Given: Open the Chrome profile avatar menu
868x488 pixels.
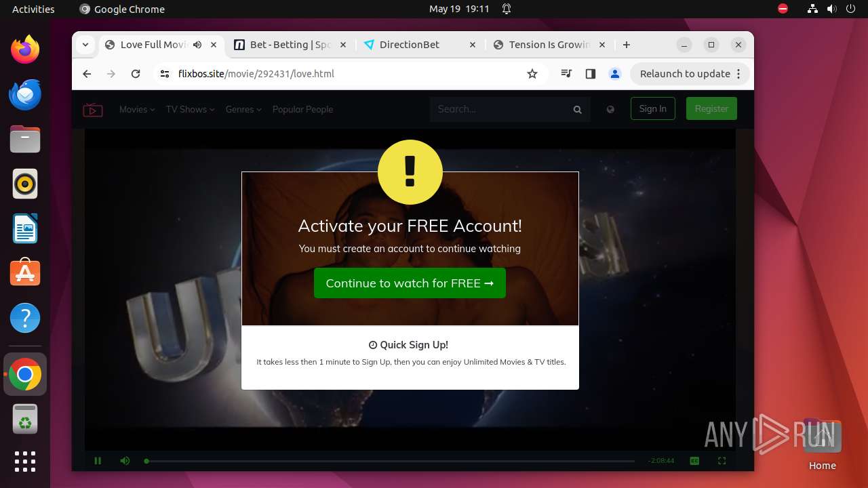Looking at the screenshot, I should [615, 74].
